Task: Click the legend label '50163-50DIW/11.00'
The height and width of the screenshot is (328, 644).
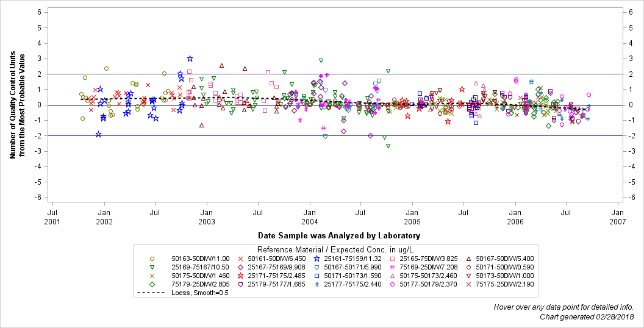Action: click(201, 258)
